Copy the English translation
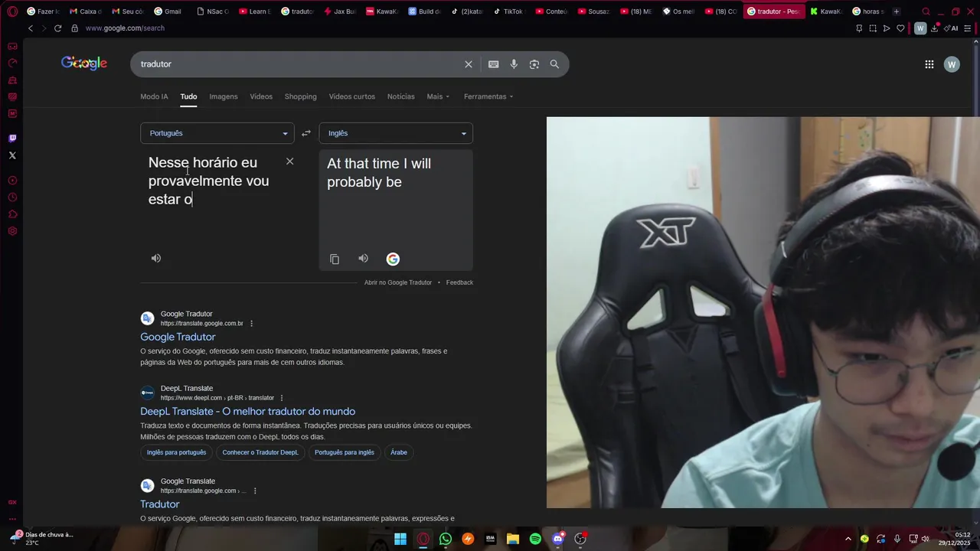Image resolution: width=980 pixels, height=551 pixels. (335, 259)
